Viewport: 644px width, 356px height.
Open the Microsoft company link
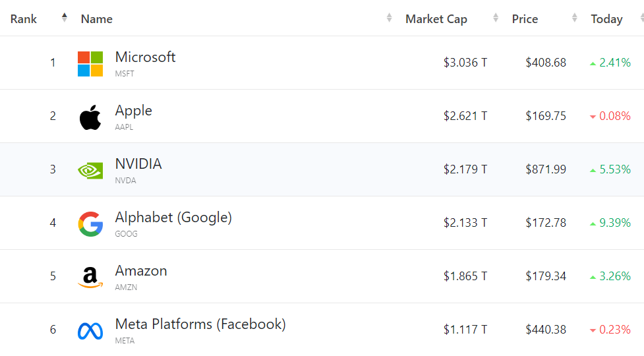145,57
